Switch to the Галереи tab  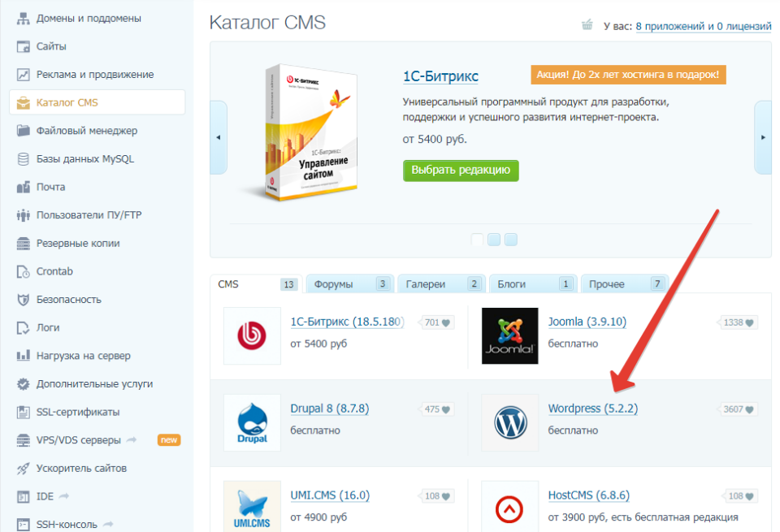(441, 284)
